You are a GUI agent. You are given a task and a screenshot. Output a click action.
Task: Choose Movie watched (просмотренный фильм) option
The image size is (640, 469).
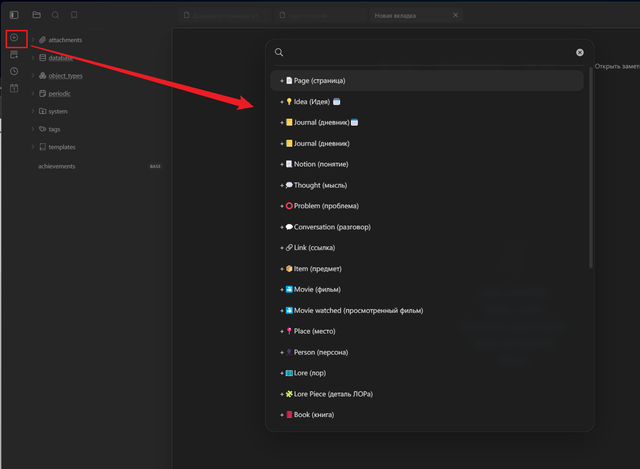(x=427, y=311)
